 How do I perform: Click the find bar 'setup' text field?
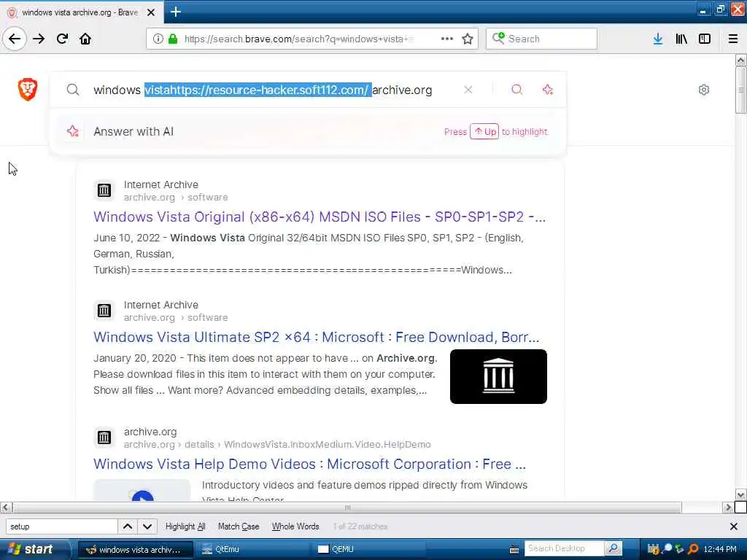tap(61, 526)
